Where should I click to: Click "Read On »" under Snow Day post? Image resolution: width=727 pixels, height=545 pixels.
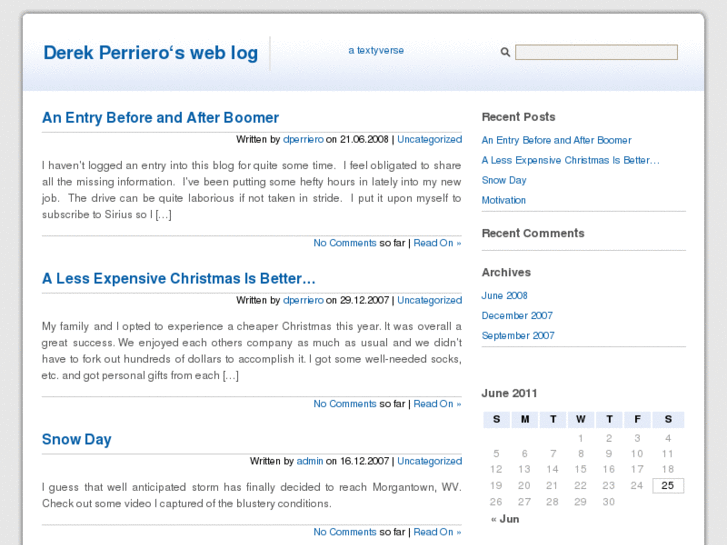point(437,532)
